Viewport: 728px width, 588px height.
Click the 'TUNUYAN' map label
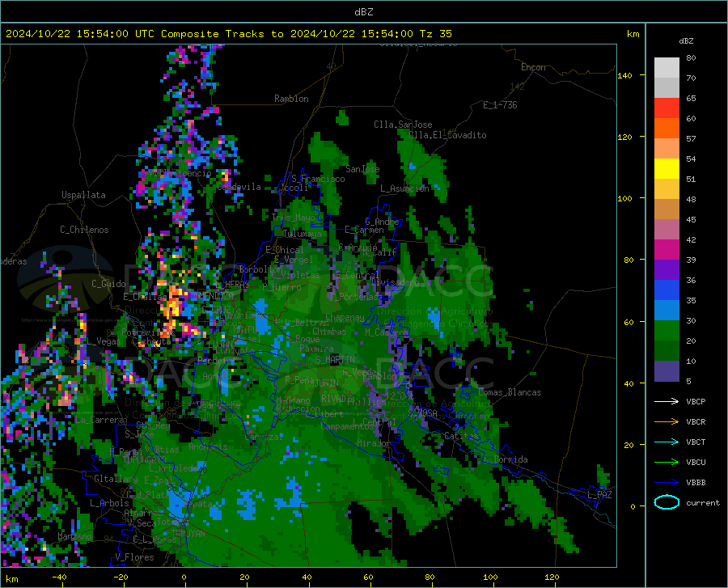(188, 534)
